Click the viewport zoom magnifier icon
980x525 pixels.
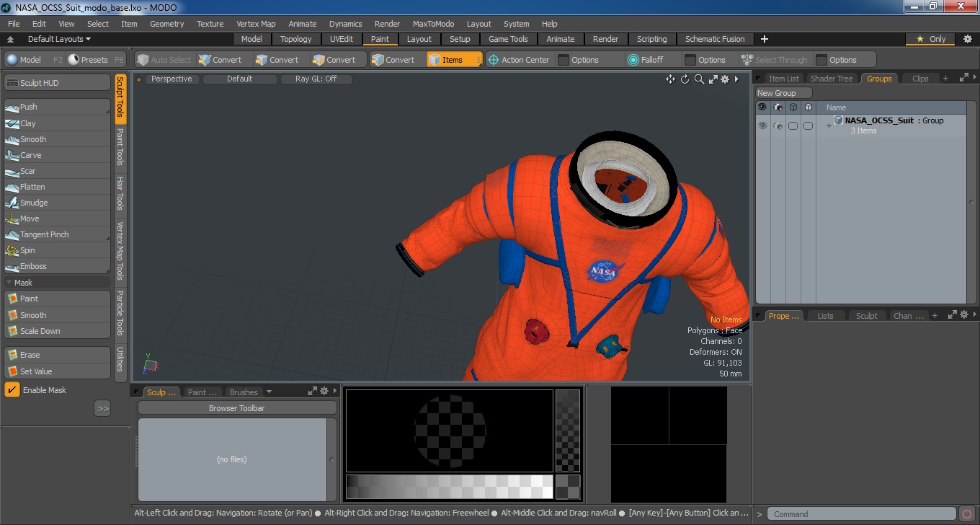click(x=698, y=79)
